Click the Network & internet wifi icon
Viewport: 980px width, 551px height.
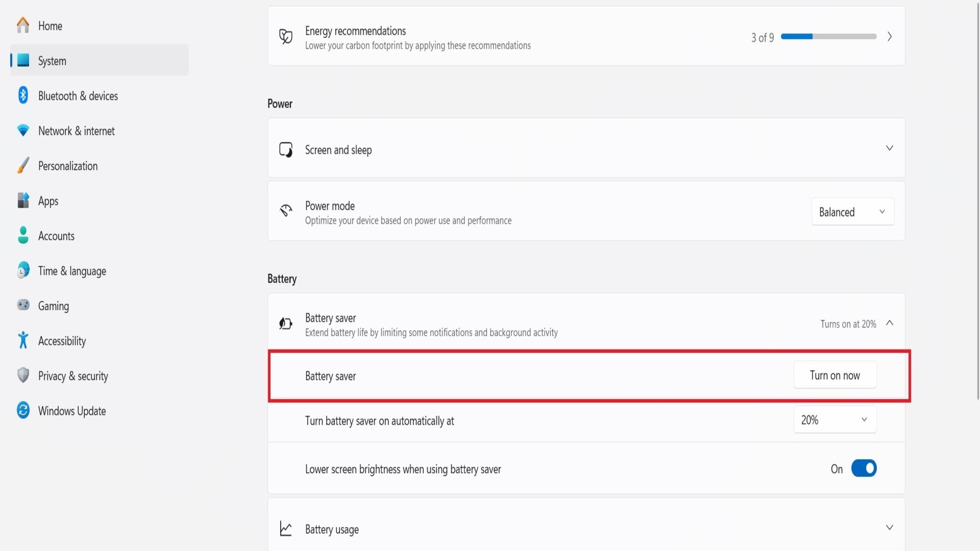(23, 131)
